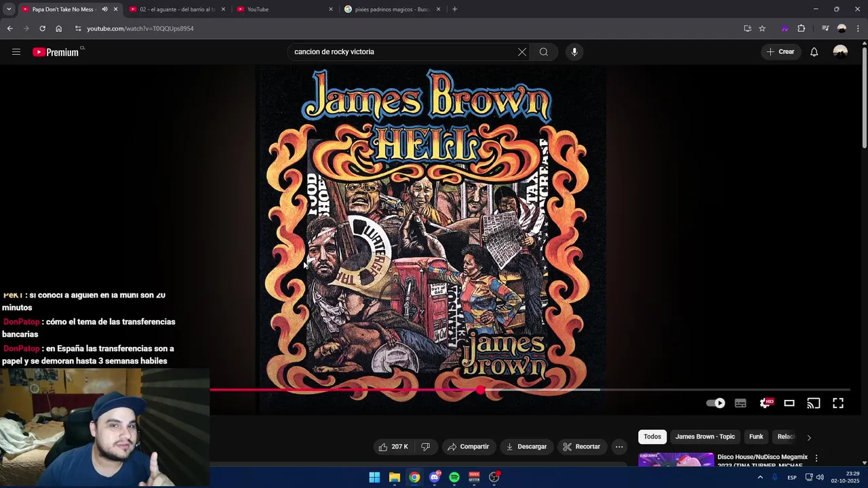Image resolution: width=868 pixels, height=488 pixels.
Task: Bookmark this page with the star
Action: coord(762,28)
